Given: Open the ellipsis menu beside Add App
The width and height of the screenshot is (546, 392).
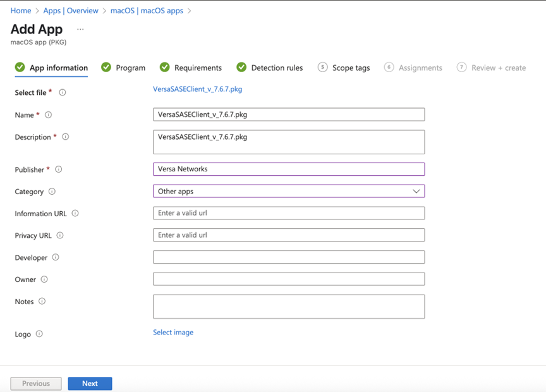Looking at the screenshot, I should click(x=80, y=29).
